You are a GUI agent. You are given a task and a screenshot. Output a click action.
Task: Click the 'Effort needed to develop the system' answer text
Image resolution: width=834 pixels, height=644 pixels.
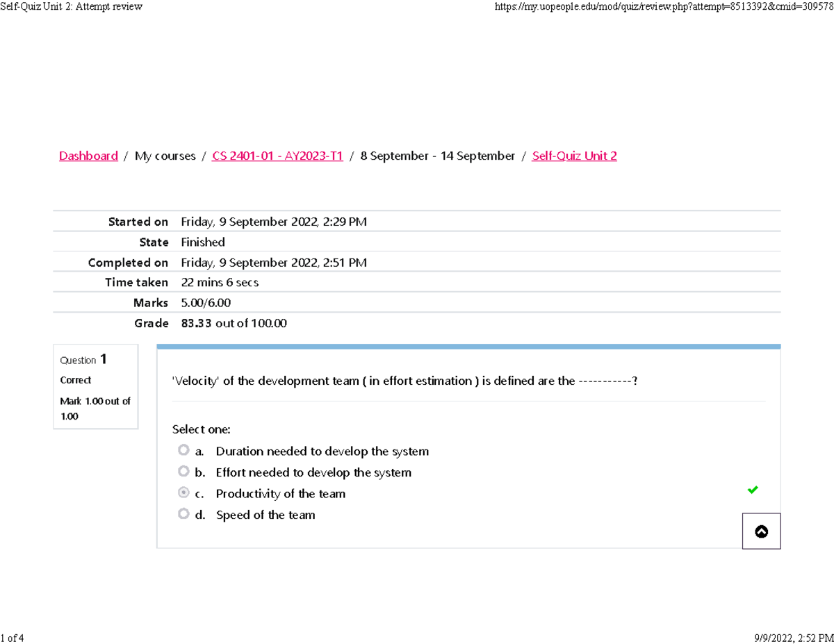pyautogui.click(x=313, y=472)
